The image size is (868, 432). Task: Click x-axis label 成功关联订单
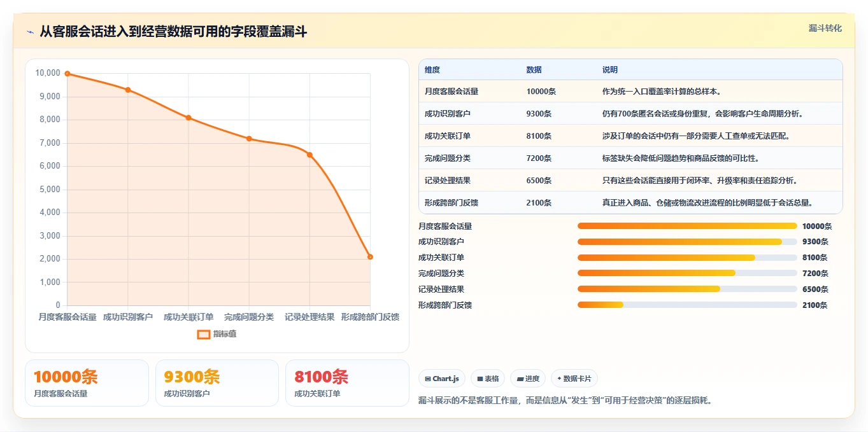189,317
